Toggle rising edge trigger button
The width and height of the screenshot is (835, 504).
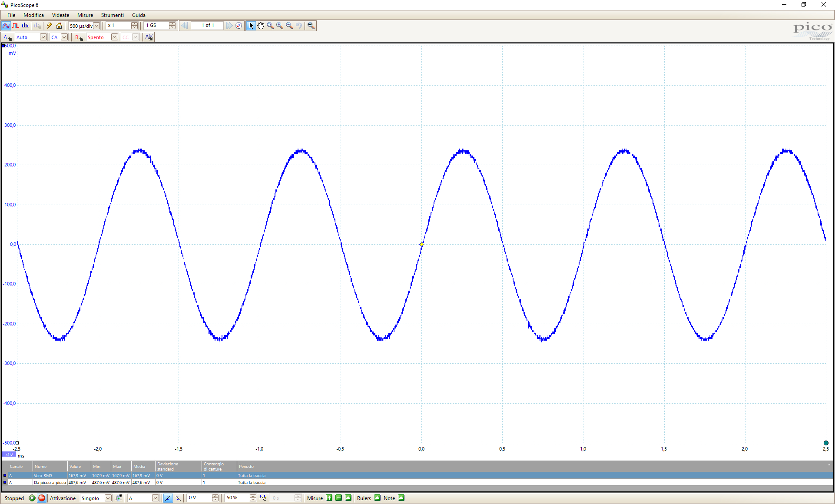point(168,498)
